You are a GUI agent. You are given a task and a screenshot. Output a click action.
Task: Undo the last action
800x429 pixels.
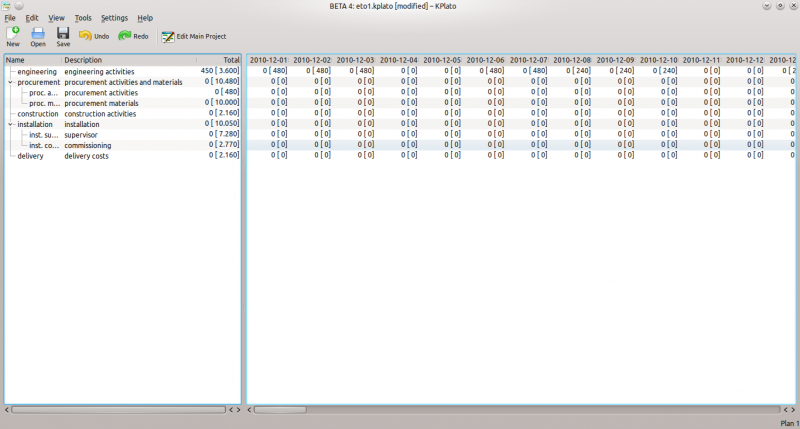click(x=86, y=36)
